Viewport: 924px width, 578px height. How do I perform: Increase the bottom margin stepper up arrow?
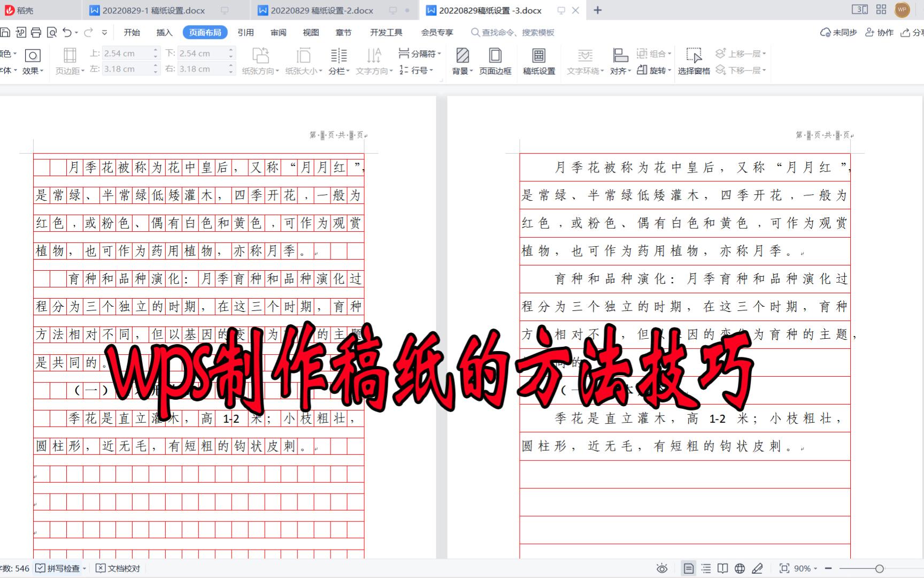[231, 50]
